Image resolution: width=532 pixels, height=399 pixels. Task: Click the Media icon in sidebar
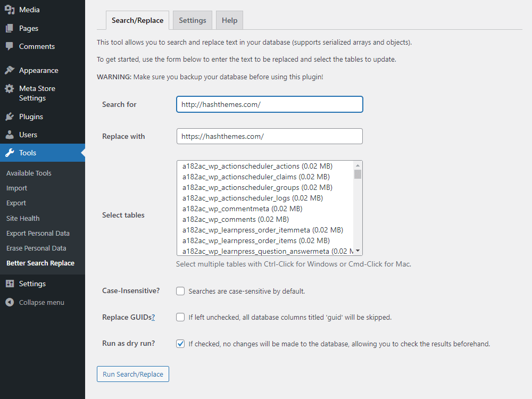click(10, 10)
